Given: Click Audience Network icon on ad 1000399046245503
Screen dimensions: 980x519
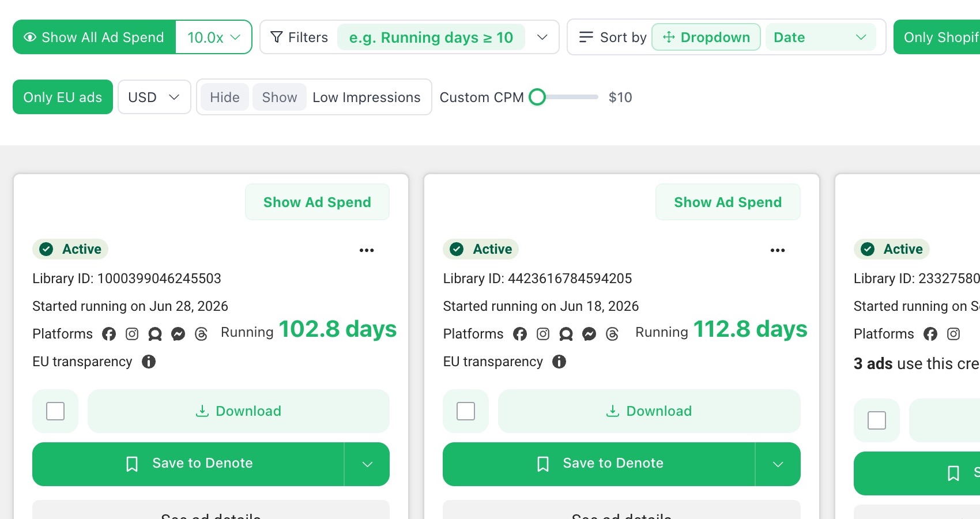Looking at the screenshot, I should [155, 334].
